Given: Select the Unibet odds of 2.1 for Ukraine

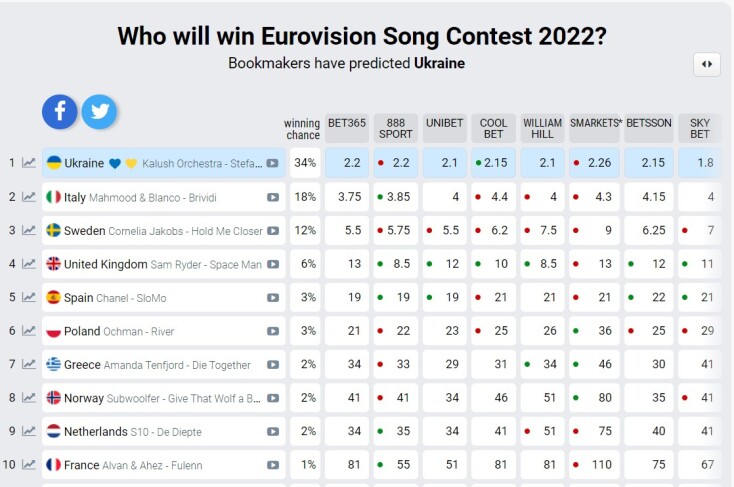Looking at the screenshot, I should pyautogui.click(x=445, y=163).
